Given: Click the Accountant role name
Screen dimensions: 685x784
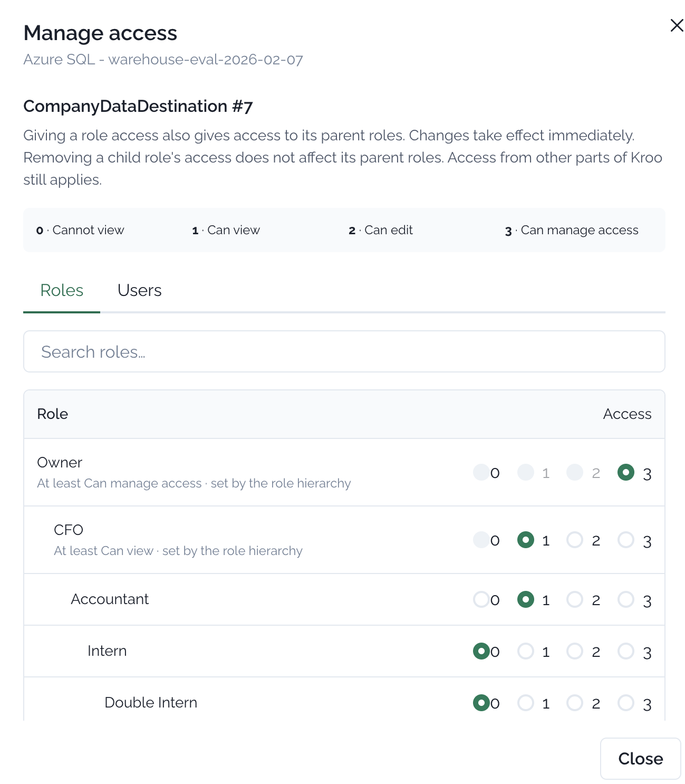Looking at the screenshot, I should point(110,599).
